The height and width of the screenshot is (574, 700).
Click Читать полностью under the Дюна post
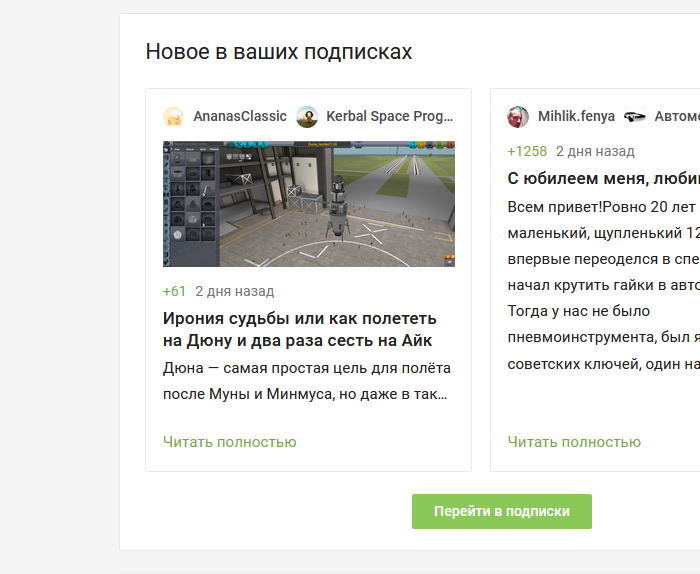click(229, 442)
